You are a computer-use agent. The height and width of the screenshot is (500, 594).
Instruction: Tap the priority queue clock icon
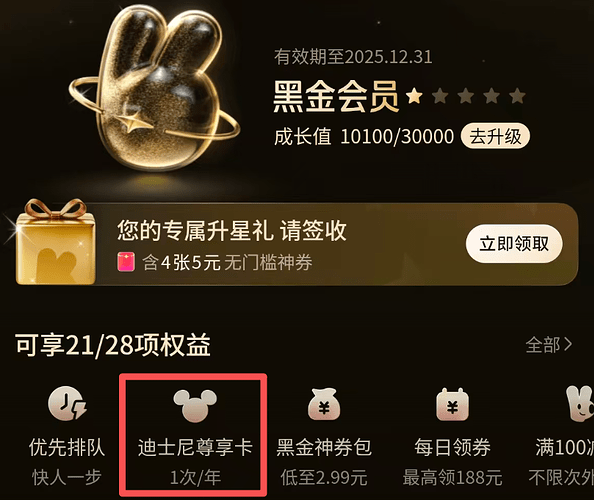pos(67,403)
